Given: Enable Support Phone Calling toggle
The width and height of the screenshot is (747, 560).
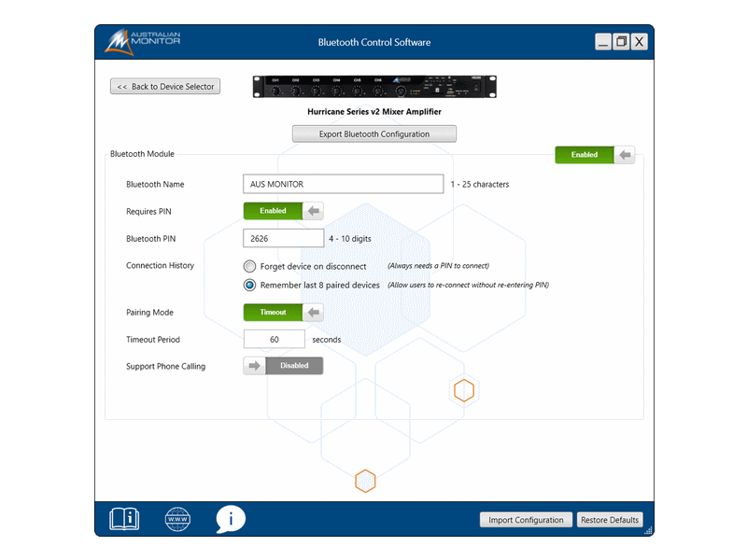Looking at the screenshot, I should (284, 366).
